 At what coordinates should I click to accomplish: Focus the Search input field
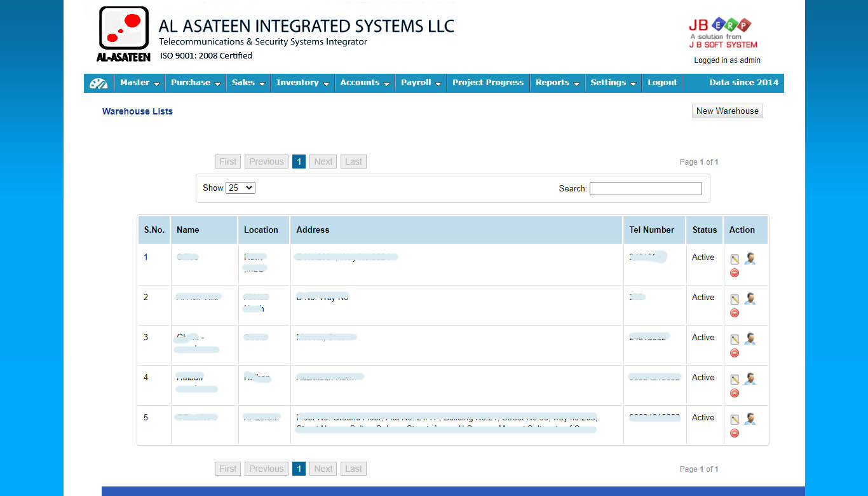pos(646,188)
